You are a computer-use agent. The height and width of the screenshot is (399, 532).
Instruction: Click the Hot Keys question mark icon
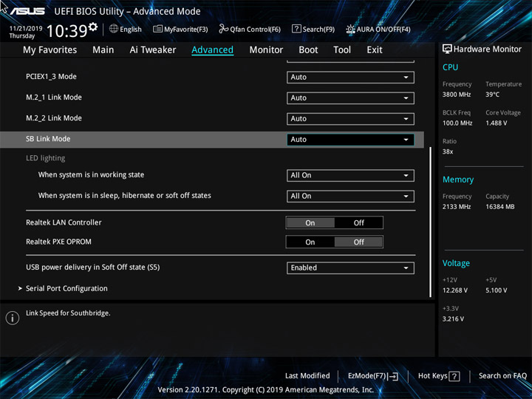click(454, 376)
